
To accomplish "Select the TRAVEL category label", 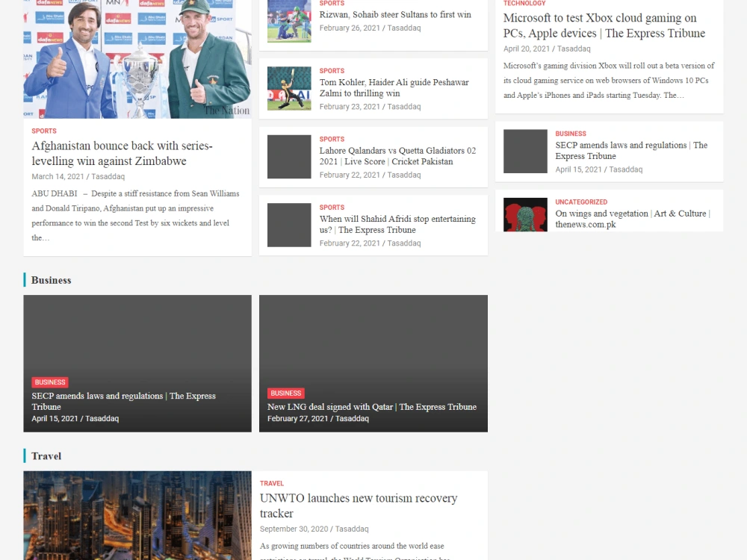I will [x=272, y=483].
